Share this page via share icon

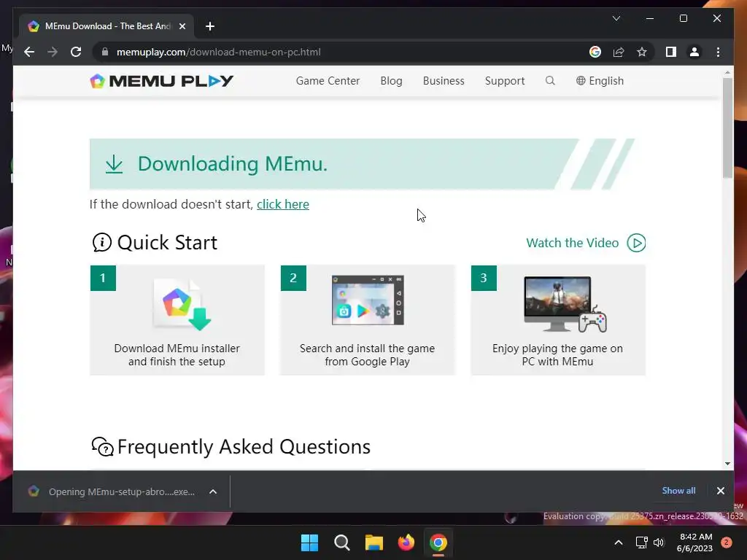tap(619, 52)
